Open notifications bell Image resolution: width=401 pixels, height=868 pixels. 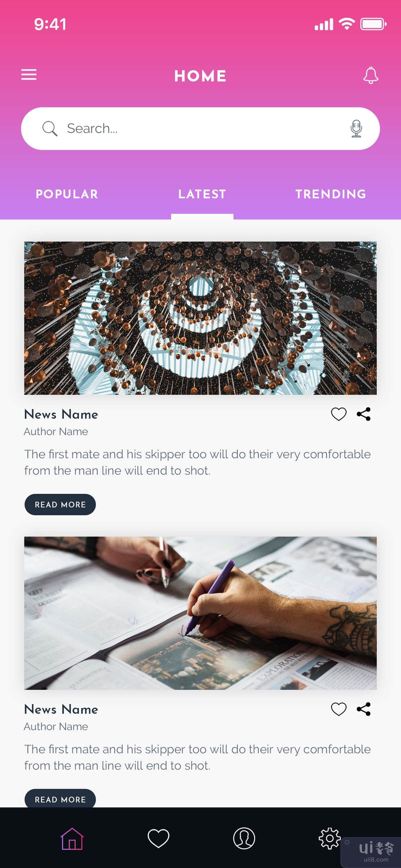(x=371, y=75)
